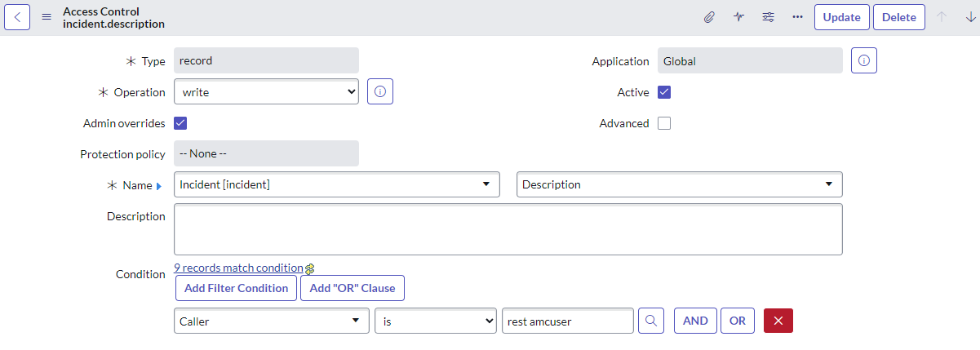Viewport: 980px width, 350px height.
Task: Go to previous record up arrow
Action: coord(942,17)
